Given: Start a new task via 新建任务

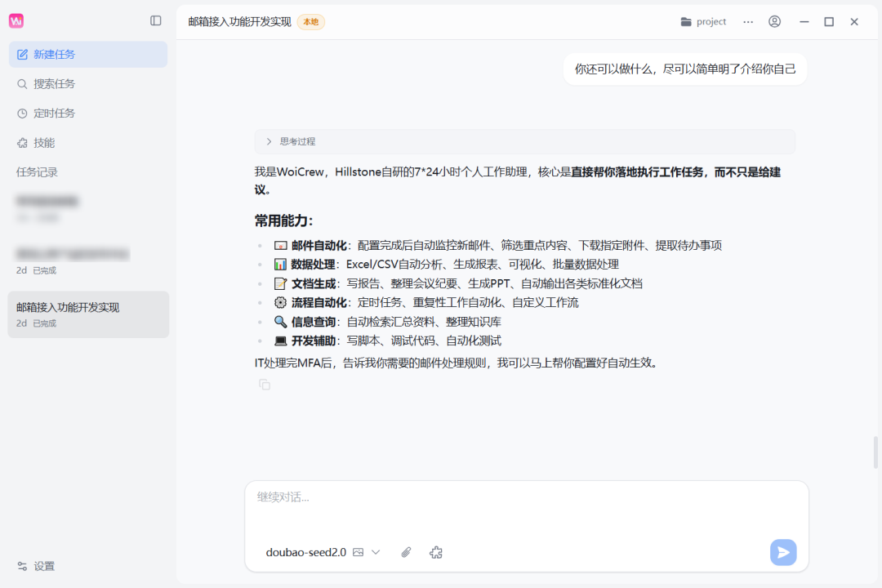Looking at the screenshot, I should tap(87, 54).
